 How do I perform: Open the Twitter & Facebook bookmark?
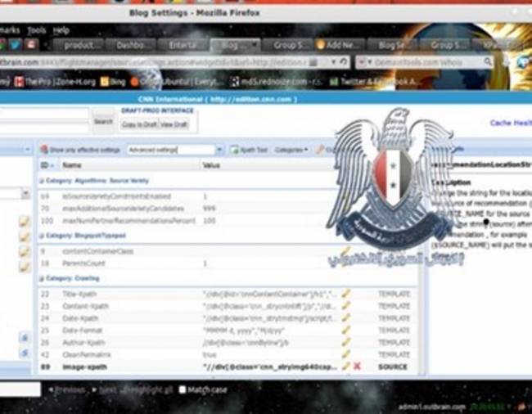(x=376, y=82)
